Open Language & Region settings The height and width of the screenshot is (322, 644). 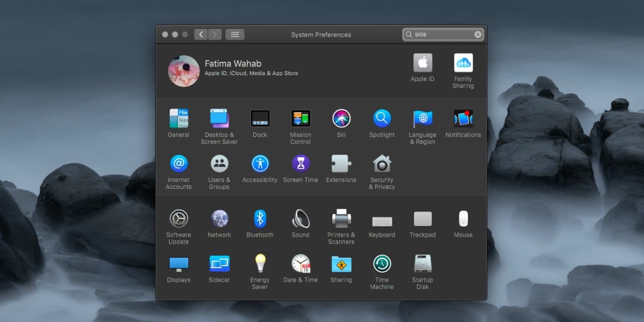pyautogui.click(x=422, y=118)
